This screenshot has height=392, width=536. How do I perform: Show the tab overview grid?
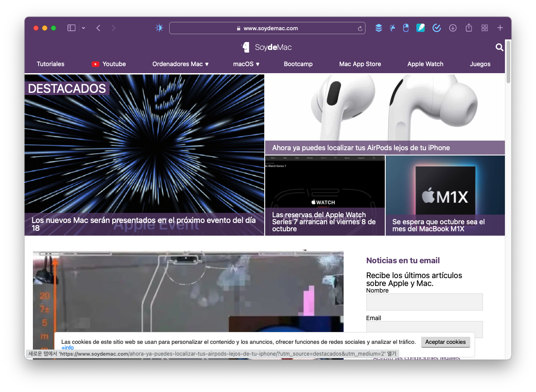coord(485,28)
